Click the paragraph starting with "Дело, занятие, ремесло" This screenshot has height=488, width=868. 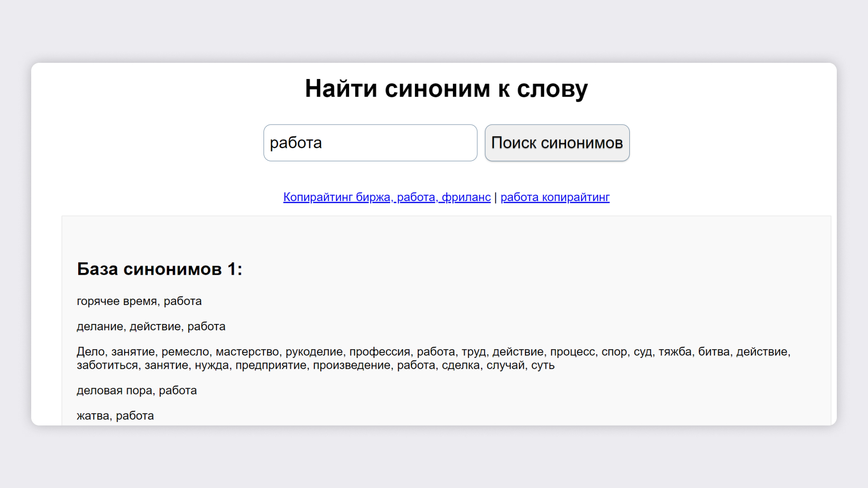[434, 358]
